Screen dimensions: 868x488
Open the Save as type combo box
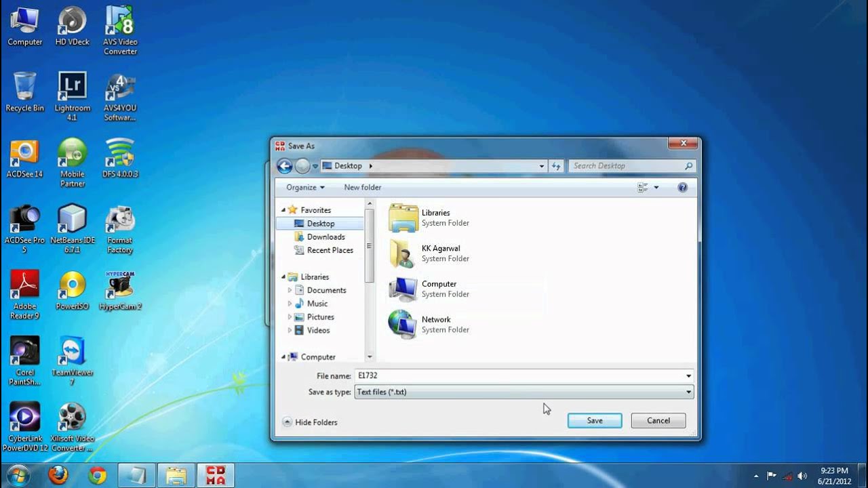pos(524,392)
